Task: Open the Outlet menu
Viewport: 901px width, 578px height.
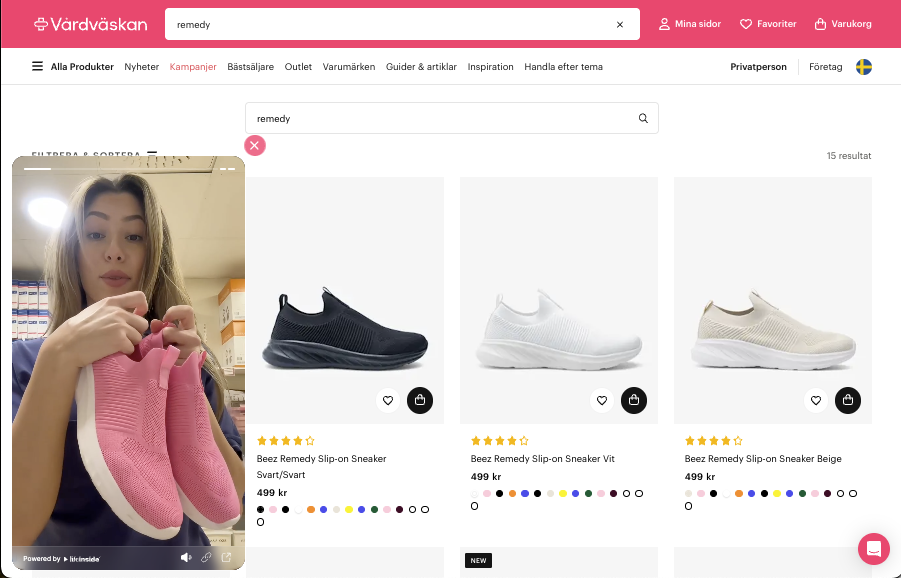Action: 298,67
